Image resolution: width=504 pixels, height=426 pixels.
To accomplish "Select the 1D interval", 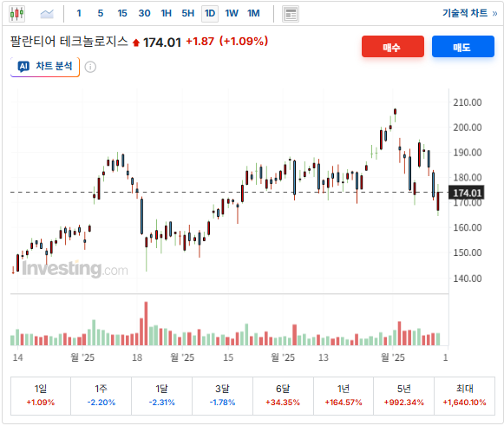I will pyautogui.click(x=210, y=14).
